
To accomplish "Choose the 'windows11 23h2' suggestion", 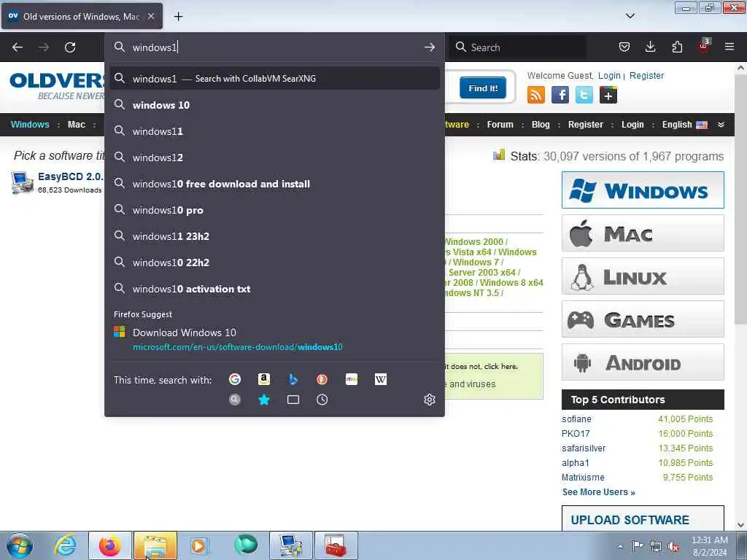I will (x=274, y=236).
